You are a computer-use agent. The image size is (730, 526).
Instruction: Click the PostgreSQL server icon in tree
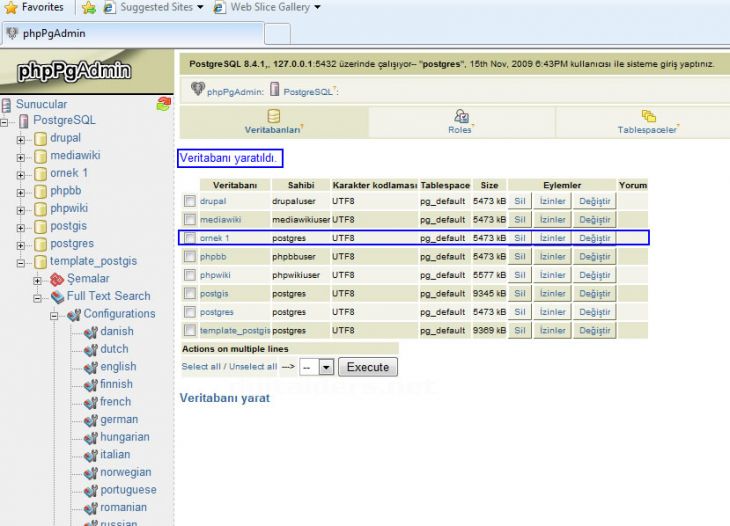(x=23, y=121)
